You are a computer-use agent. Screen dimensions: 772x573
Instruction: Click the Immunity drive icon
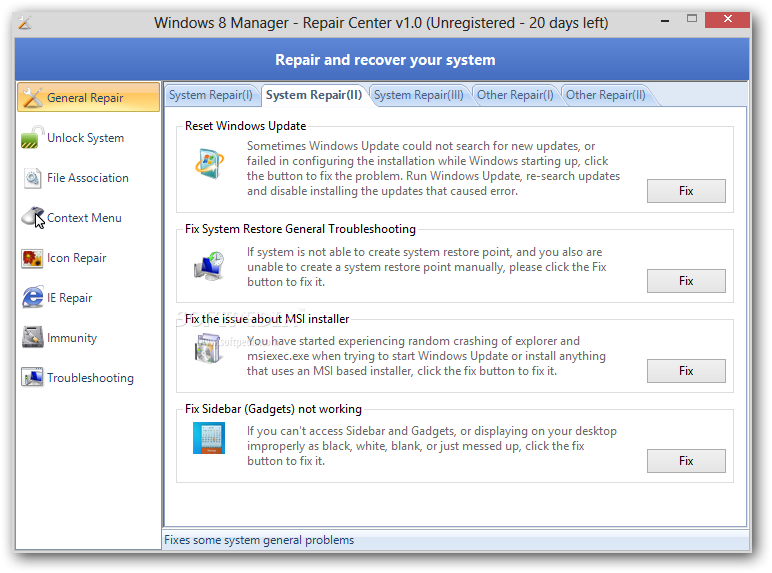click(32, 337)
